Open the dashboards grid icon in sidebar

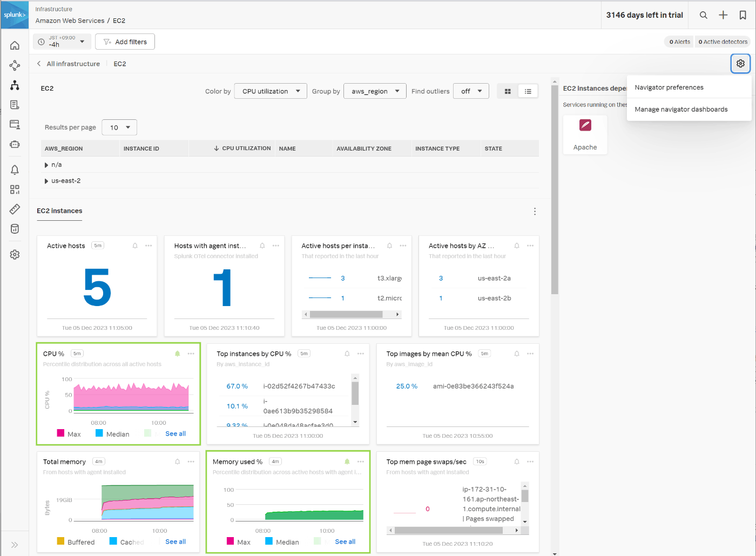pos(15,189)
